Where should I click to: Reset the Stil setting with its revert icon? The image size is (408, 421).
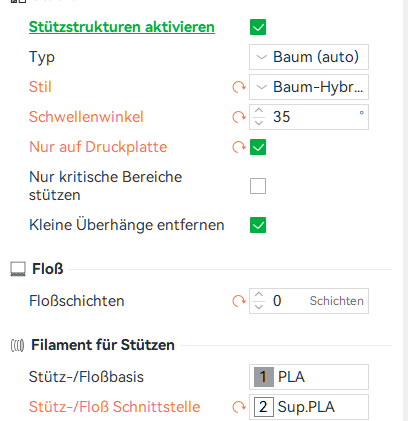pos(239,87)
